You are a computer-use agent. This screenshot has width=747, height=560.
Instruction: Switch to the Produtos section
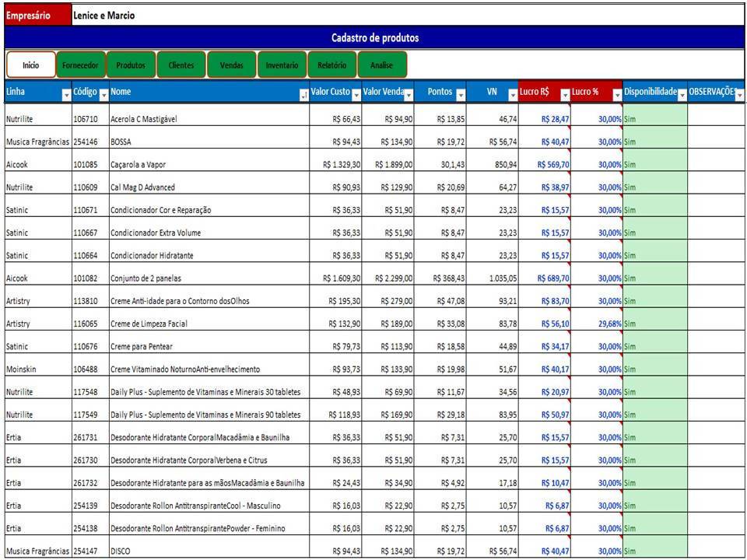(131, 65)
